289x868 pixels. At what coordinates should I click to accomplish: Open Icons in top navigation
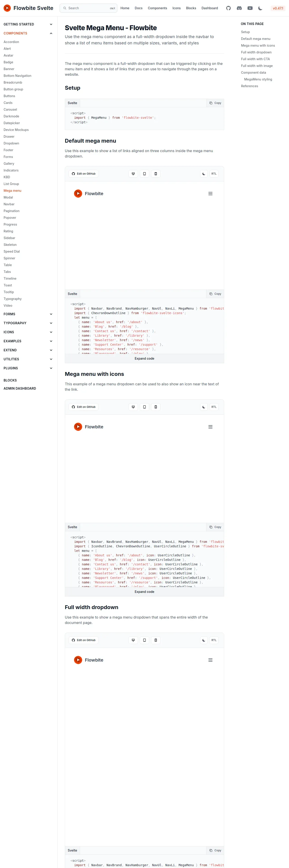177,8
